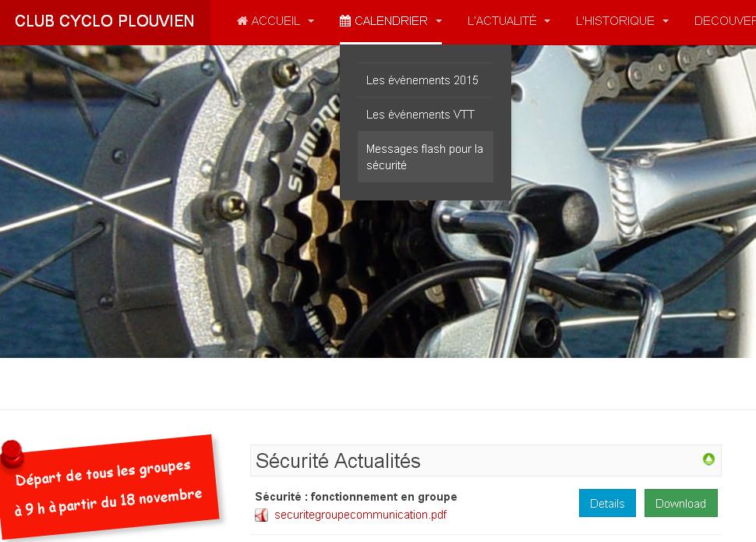Viewport: 756px width, 542px height.
Task: Collapse the CALENDRIER dropdown caret
Action: click(x=439, y=21)
